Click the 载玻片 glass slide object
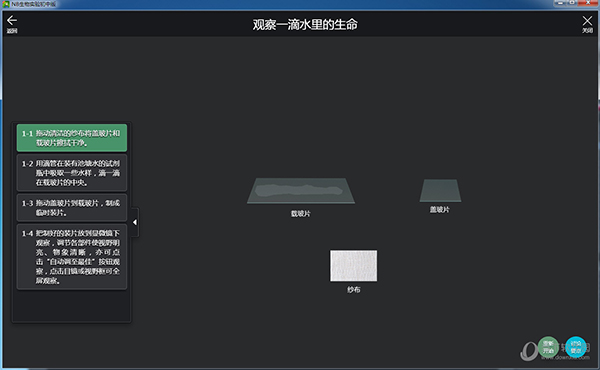The image size is (600, 370). coord(301,191)
